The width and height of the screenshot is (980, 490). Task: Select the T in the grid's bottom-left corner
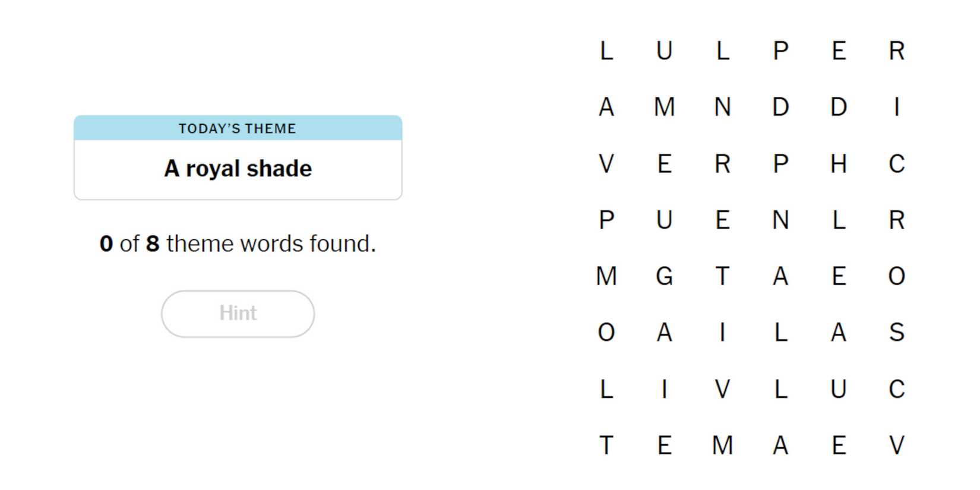click(606, 445)
